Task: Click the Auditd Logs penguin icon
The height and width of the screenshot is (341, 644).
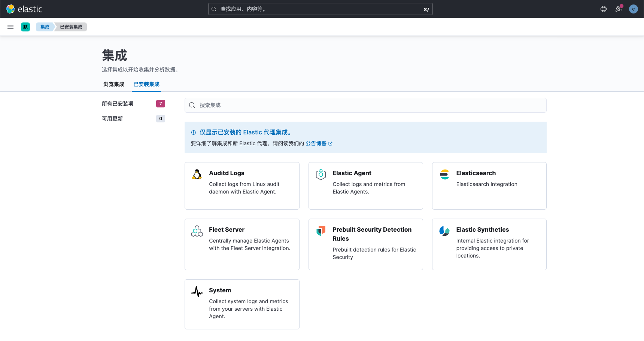Action: (197, 174)
